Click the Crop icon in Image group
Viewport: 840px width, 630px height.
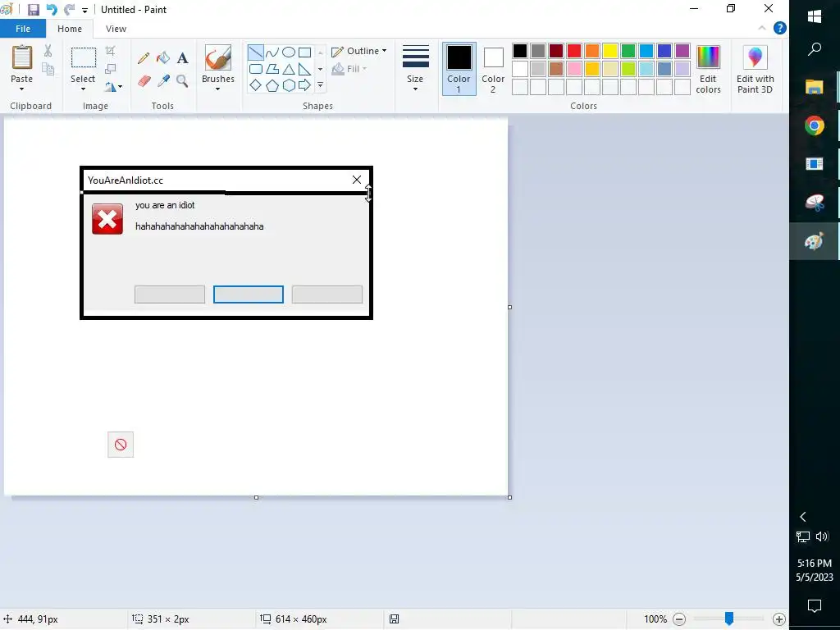coord(111,51)
